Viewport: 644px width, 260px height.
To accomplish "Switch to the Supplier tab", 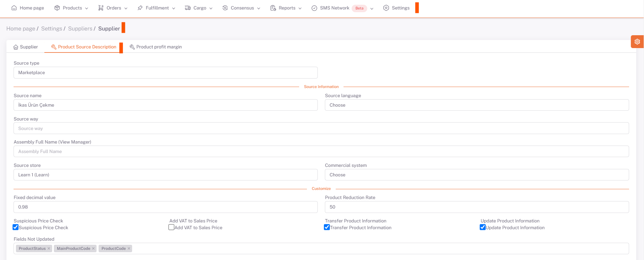I will (x=26, y=47).
